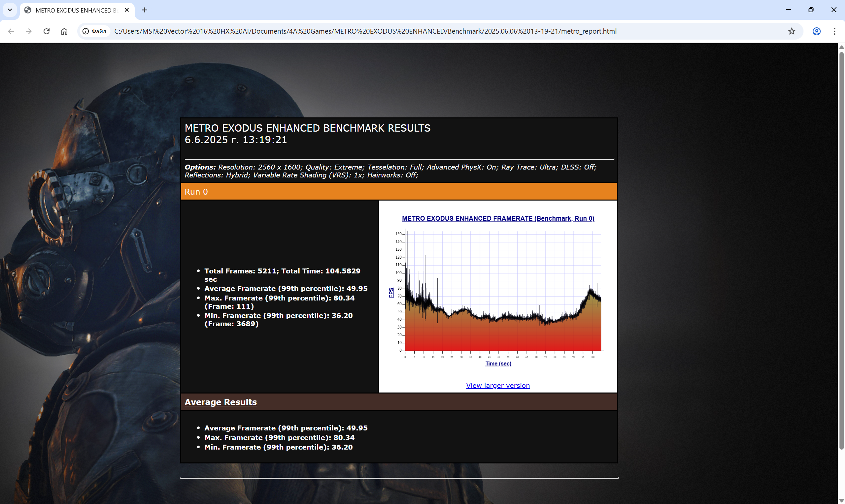The height and width of the screenshot is (504, 845).
Task: Click the vertical page scrollbar
Action: click(x=842, y=251)
